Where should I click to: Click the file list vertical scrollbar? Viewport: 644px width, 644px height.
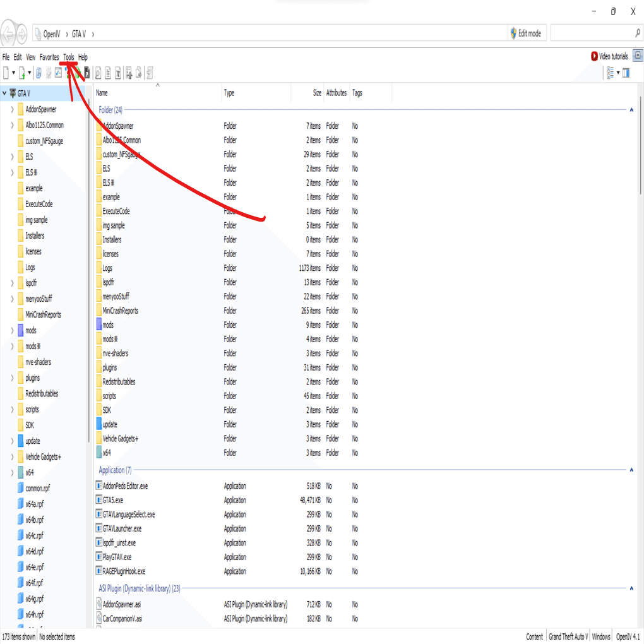[x=640, y=145]
